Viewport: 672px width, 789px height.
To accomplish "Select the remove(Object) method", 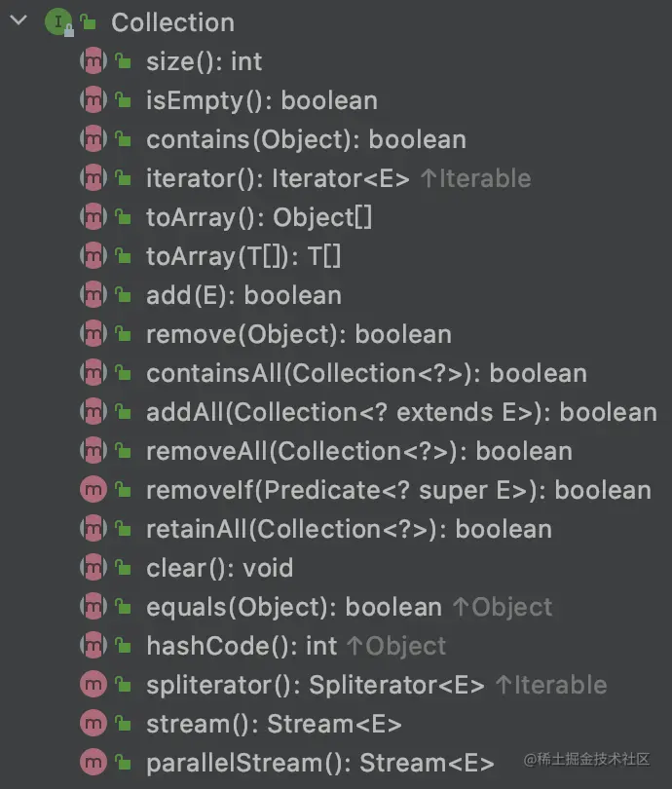I will click(298, 334).
